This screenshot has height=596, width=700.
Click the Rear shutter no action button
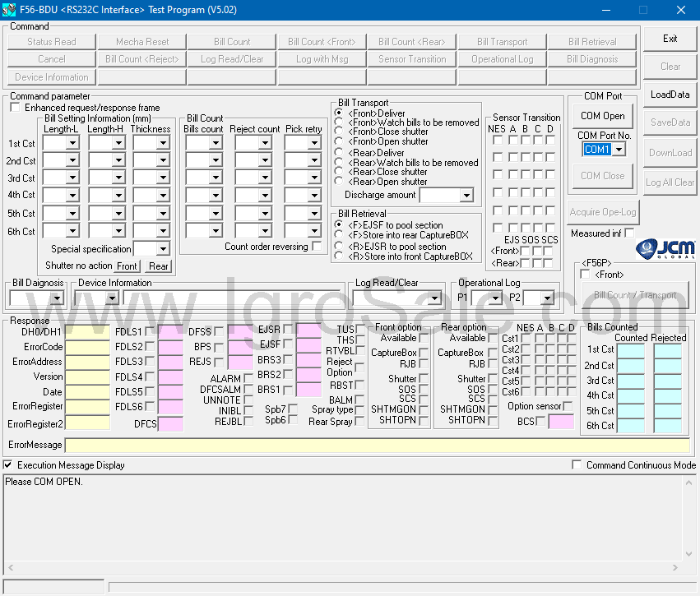[158, 266]
